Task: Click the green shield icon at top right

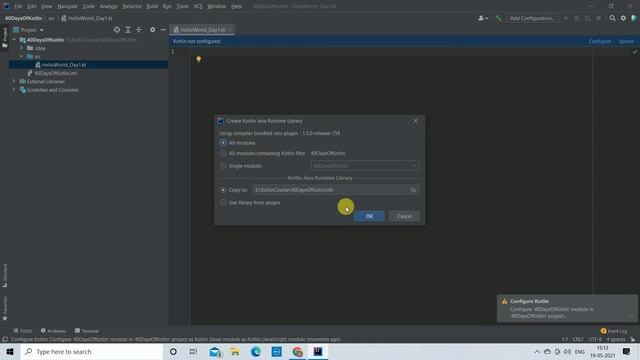Action: coord(634,18)
